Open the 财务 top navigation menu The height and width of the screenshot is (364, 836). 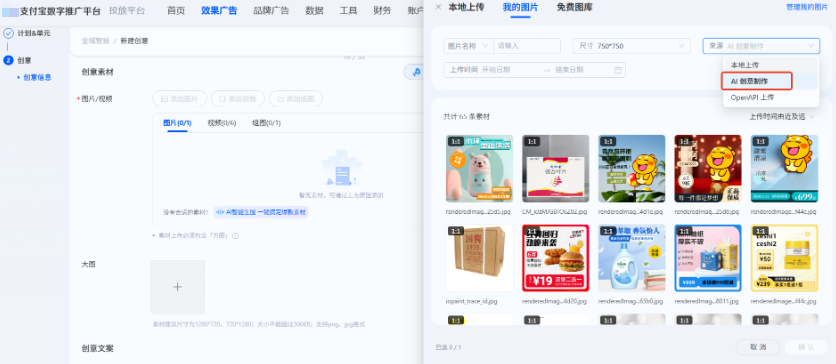[382, 11]
